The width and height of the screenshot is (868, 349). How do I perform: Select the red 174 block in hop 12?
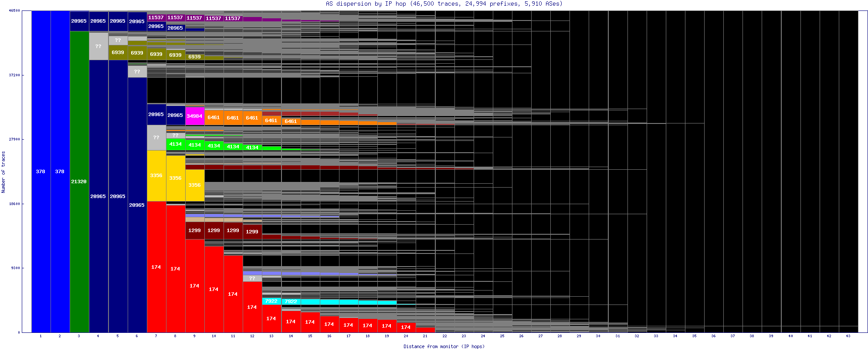pos(252,307)
